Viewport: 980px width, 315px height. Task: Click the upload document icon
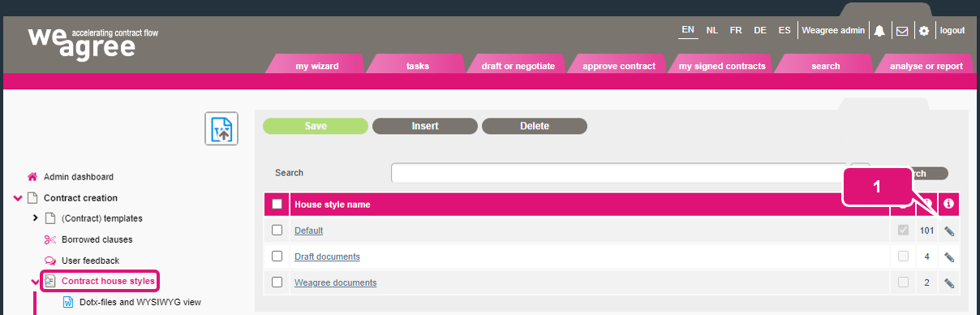click(221, 128)
